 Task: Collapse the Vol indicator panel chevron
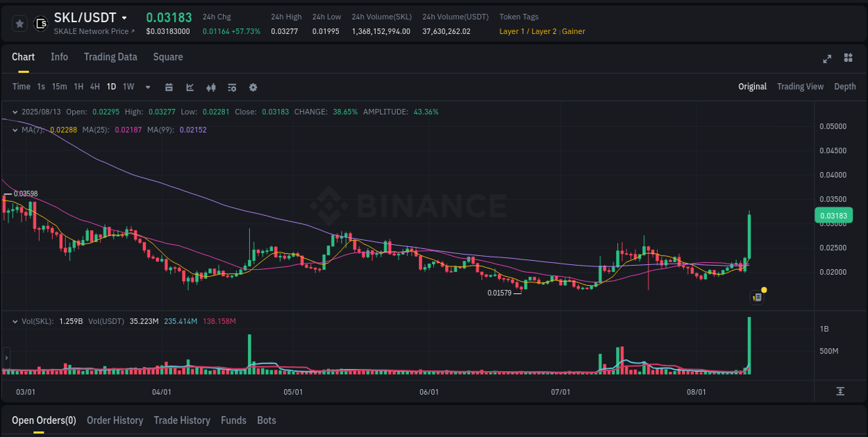click(x=15, y=321)
